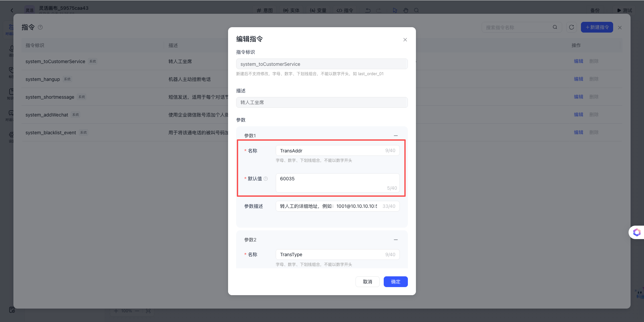Close the 编辑指令 dialog with X
The height and width of the screenshot is (322, 644).
click(x=405, y=40)
